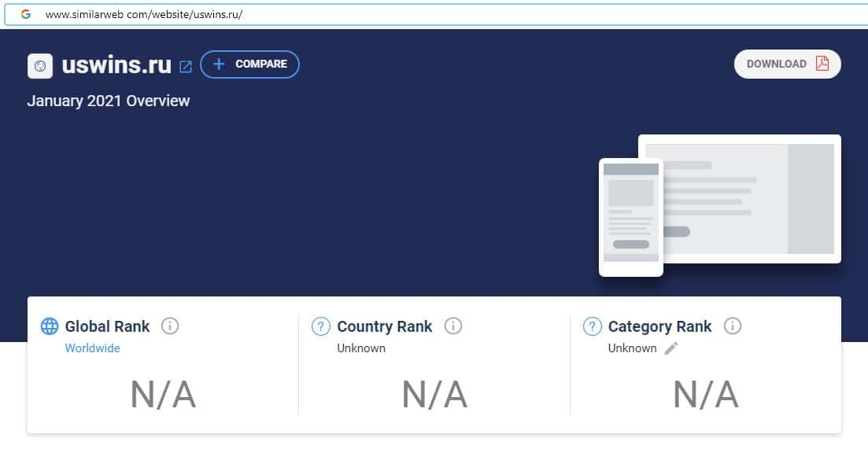Open uswins.ru external link icon
This screenshot has height=449, width=868.
pyautogui.click(x=186, y=67)
